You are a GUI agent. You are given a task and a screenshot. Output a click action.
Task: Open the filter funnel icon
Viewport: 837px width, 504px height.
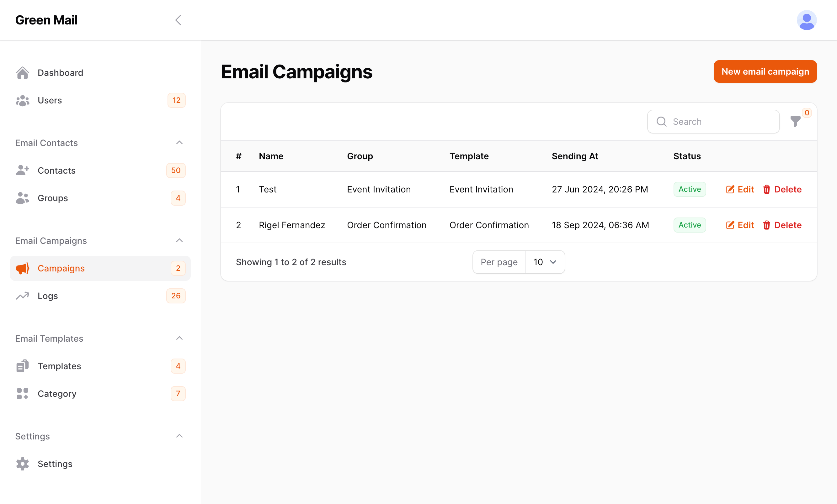tap(796, 122)
